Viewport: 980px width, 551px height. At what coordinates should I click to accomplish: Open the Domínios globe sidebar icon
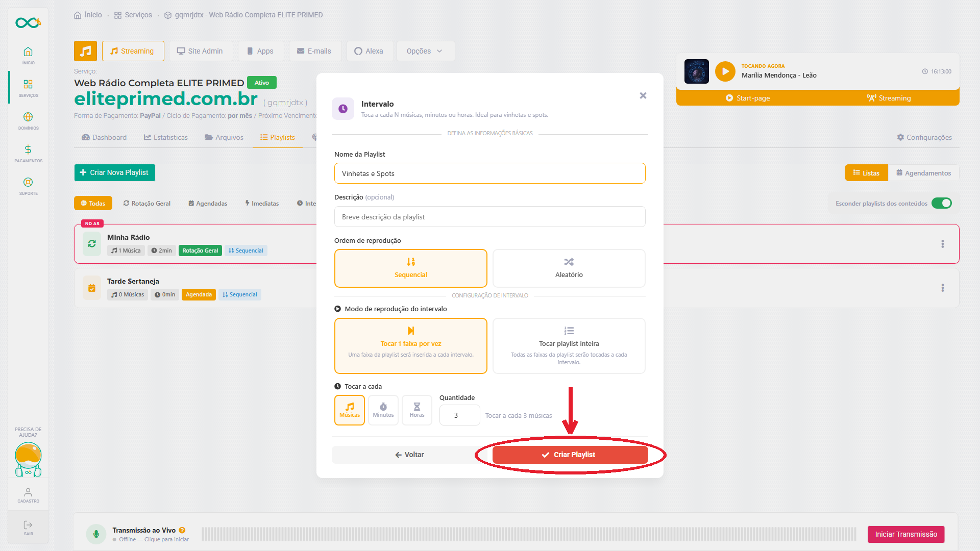click(x=28, y=120)
